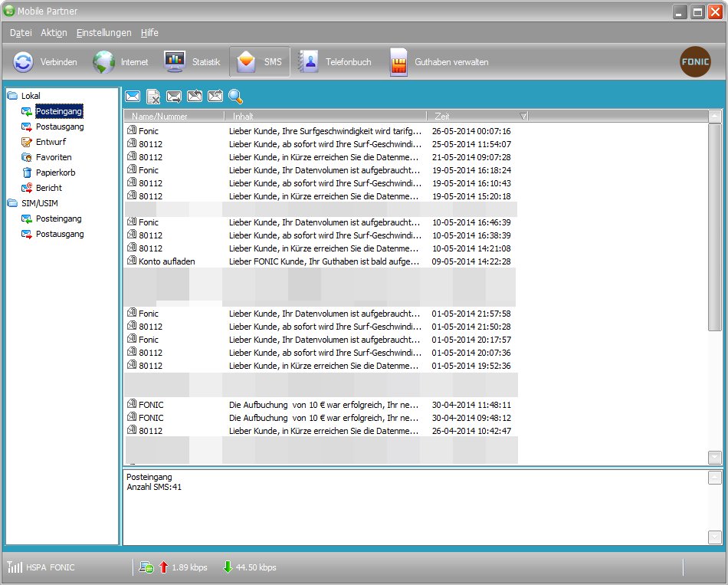Click the 'Anzahl SMS:41' text in the preview pane

pos(154,487)
